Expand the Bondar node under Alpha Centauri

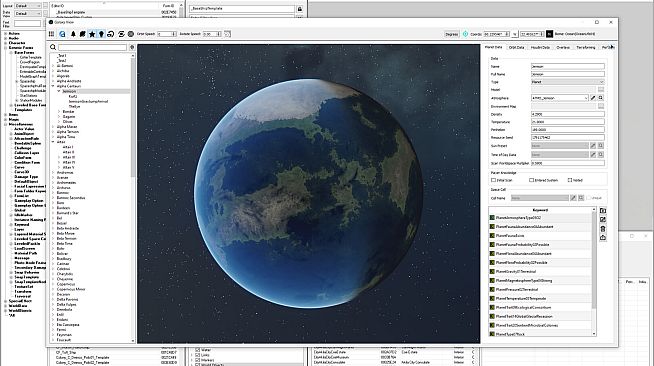[x=59, y=111]
